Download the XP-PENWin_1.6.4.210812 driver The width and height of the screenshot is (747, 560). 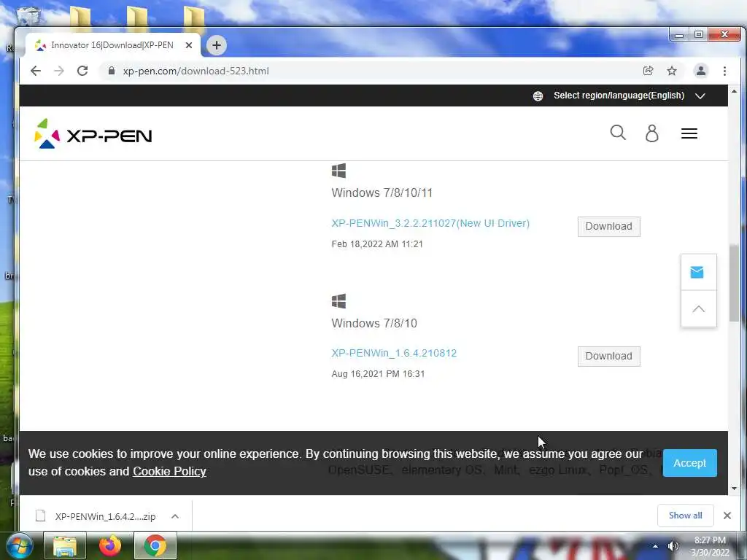click(x=609, y=356)
